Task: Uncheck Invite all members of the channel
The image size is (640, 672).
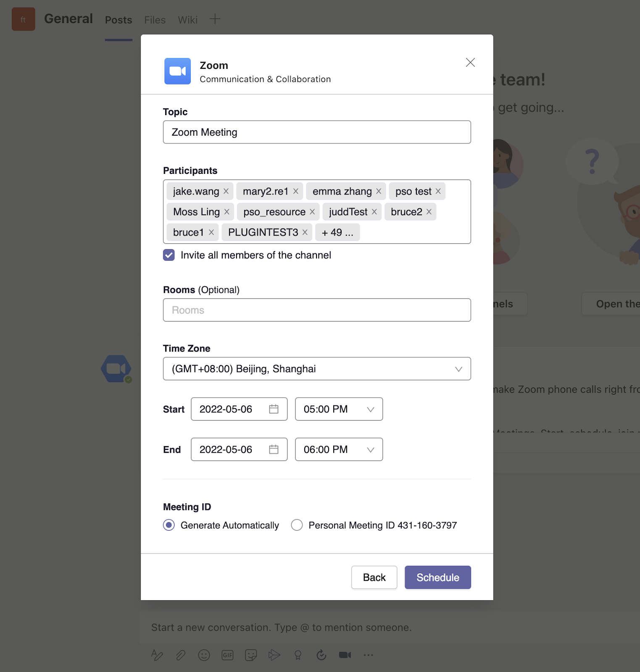Action: pos(169,255)
